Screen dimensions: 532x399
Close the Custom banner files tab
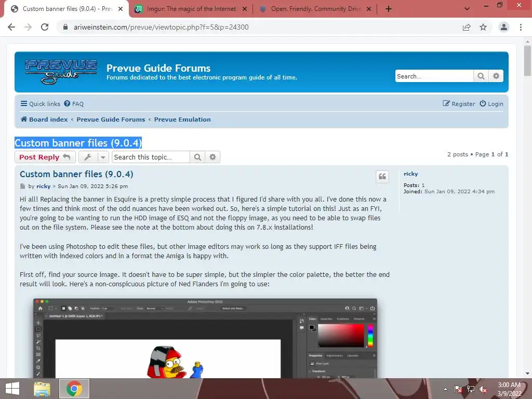coord(121,9)
